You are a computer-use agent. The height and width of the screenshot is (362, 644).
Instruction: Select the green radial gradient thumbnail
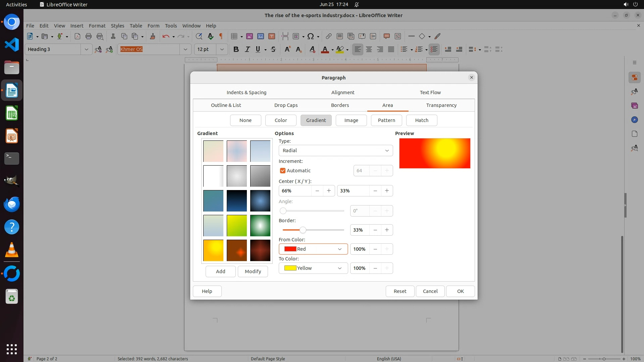tap(260, 226)
